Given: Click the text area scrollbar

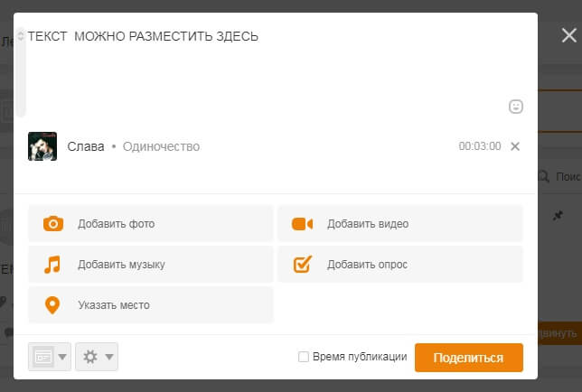Looking at the screenshot, I should pos(21,72).
